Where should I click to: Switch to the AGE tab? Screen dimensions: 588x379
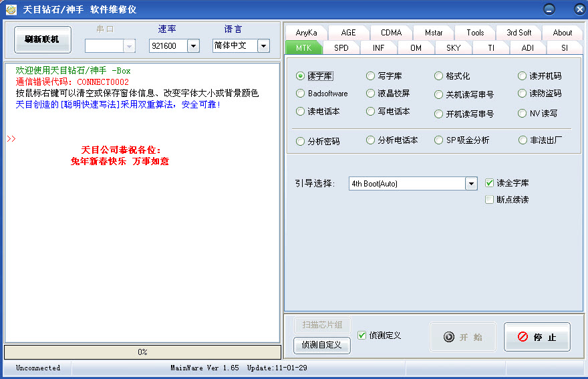(348, 33)
